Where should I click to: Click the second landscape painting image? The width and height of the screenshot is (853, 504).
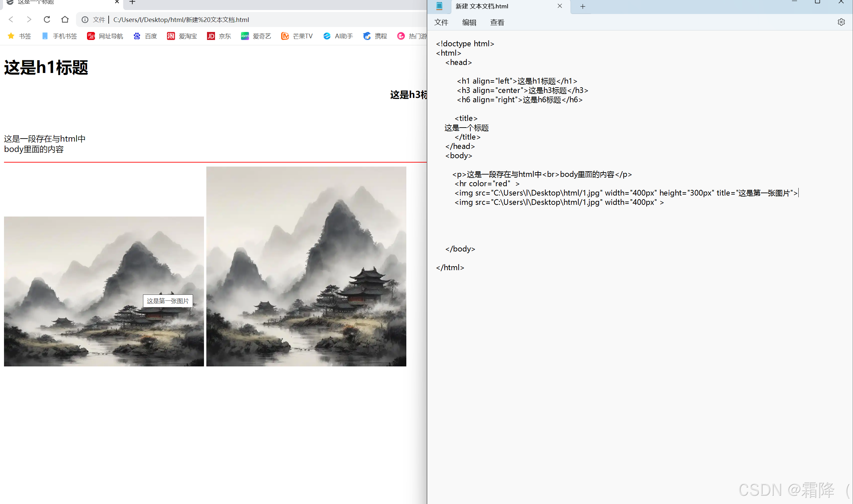306,266
